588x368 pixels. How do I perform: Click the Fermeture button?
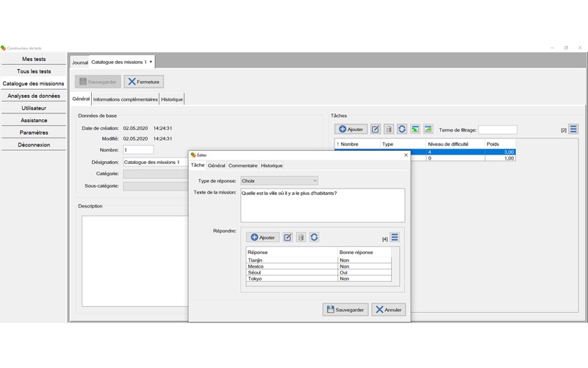[x=143, y=82]
